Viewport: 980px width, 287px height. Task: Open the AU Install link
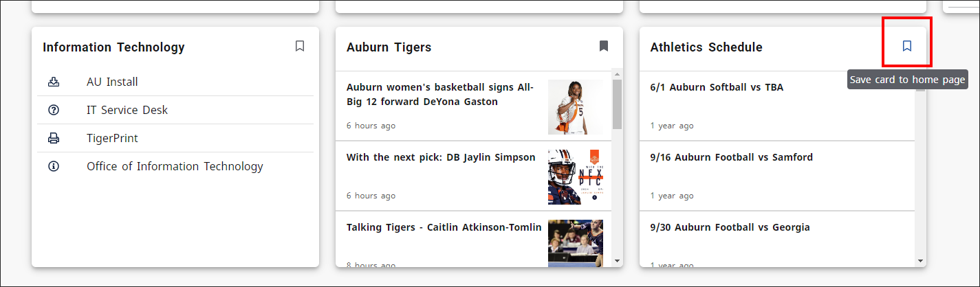click(x=112, y=82)
